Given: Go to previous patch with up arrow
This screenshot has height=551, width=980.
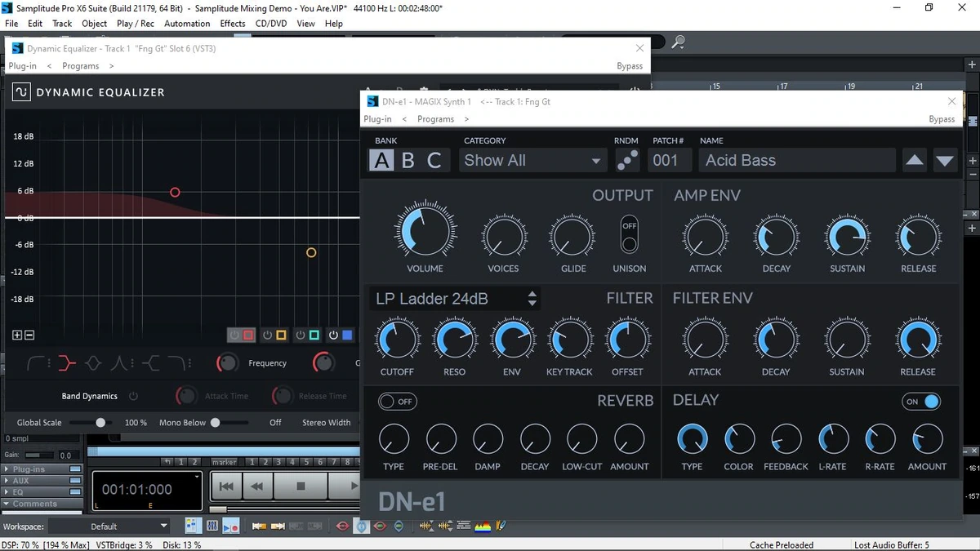Looking at the screenshot, I should coord(915,161).
